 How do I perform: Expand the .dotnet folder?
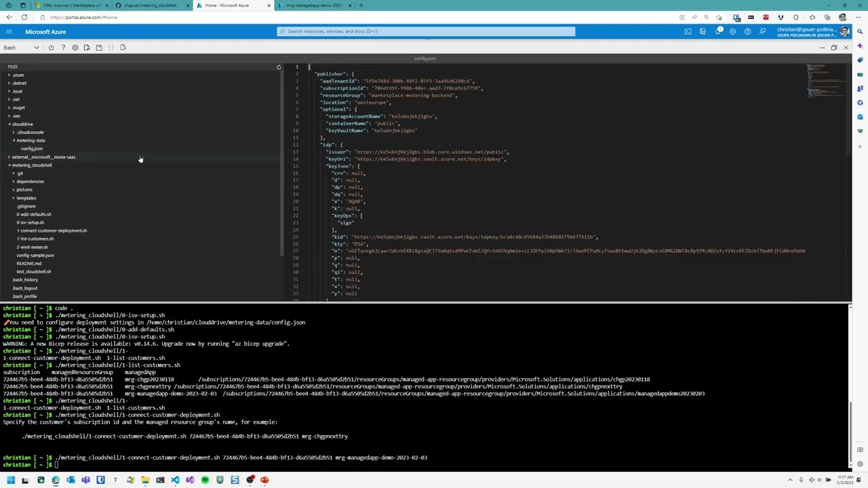[x=19, y=83]
